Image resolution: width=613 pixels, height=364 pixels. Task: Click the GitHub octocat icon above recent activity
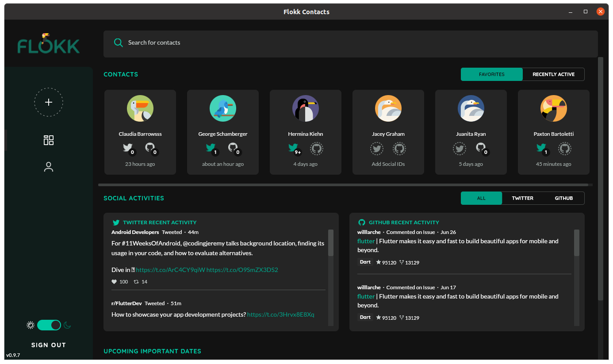point(362,222)
